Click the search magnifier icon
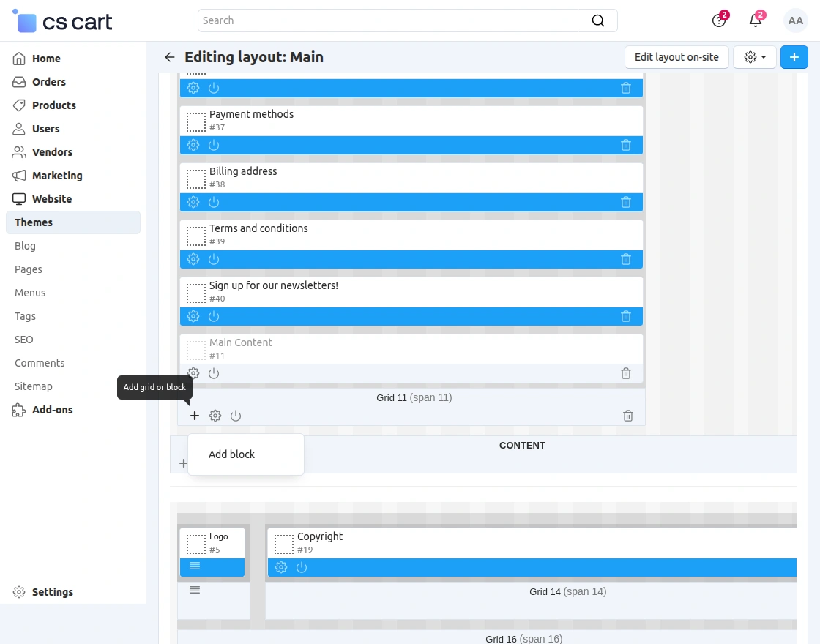 coord(597,20)
